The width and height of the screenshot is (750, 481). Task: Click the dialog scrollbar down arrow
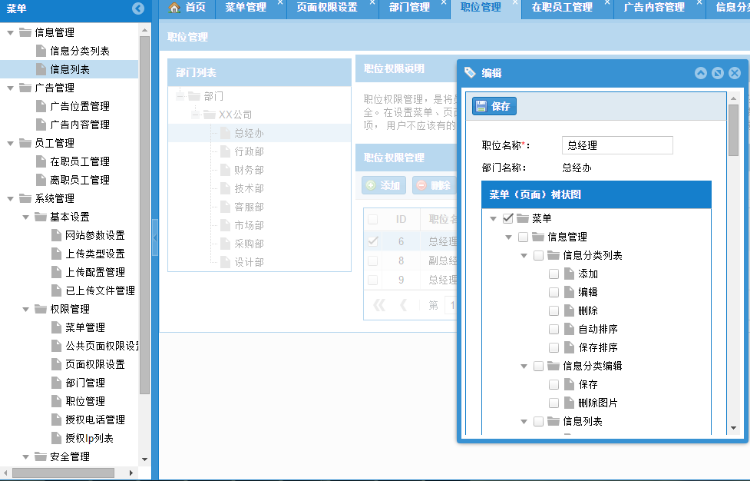(x=733, y=428)
